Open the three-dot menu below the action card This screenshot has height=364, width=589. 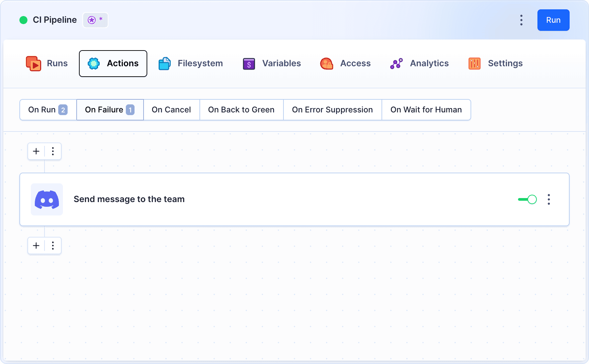(53, 246)
